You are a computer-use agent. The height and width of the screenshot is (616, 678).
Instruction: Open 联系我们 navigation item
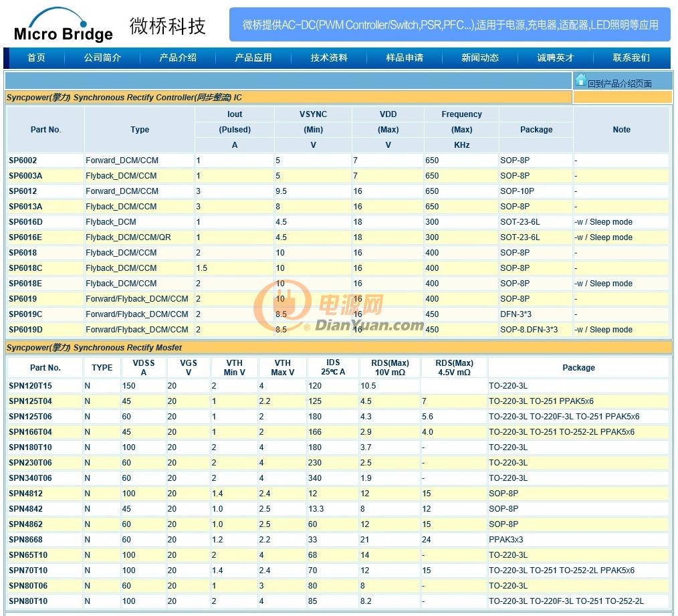[631, 58]
